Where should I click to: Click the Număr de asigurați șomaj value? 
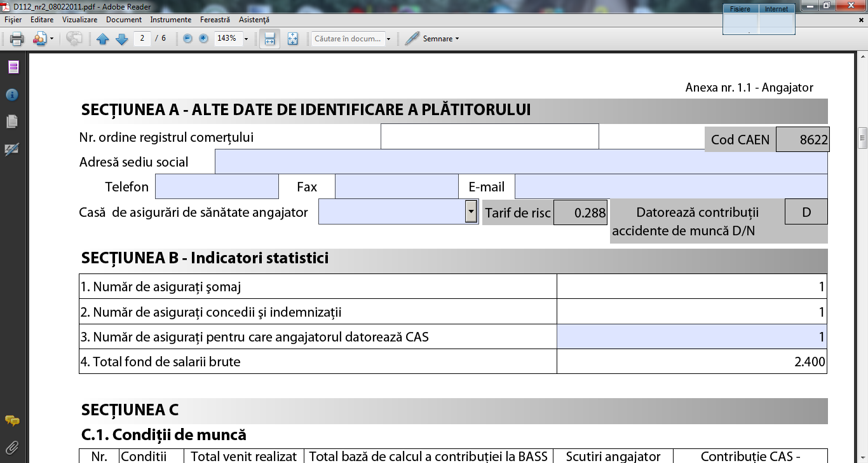[692, 286]
